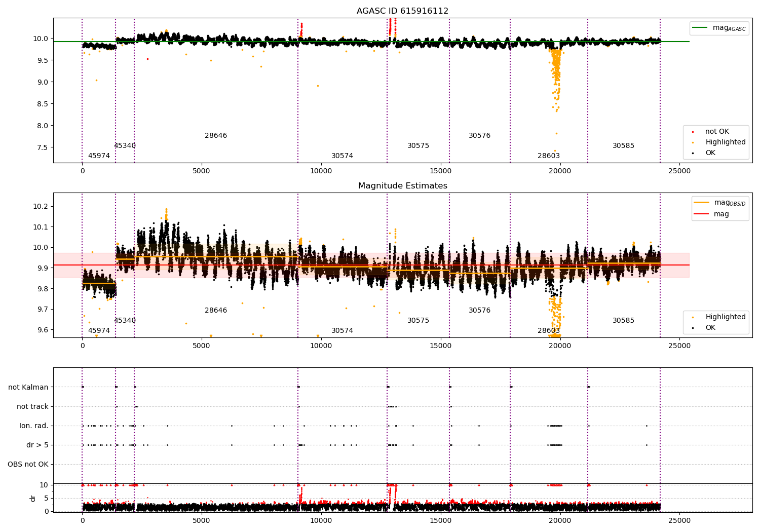Viewport: 760px width, 532px height.
Task: Click obsid label '30574' in top plot
Action: (x=343, y=156)
